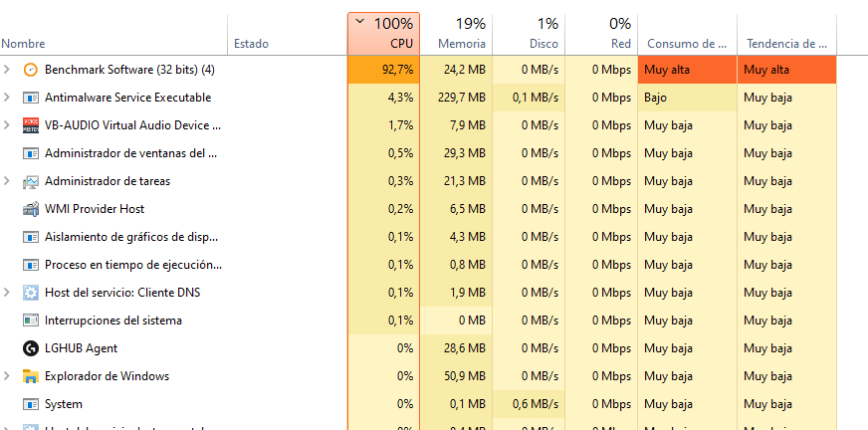Sort processes by the Memoria column
The image size is (868, 430).
point(456,34)
